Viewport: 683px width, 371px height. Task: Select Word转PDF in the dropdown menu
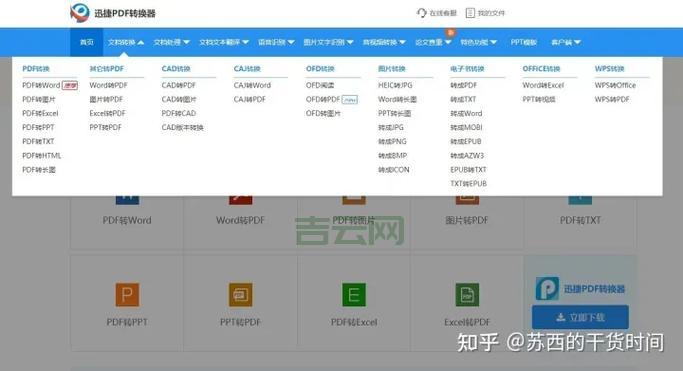pyautogui.click(x=108, y=85)
